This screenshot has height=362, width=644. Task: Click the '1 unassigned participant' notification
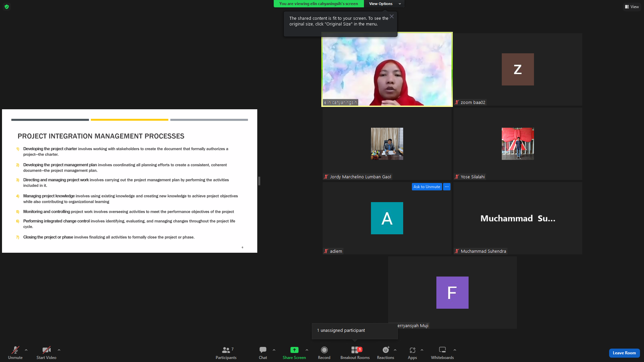355,330
